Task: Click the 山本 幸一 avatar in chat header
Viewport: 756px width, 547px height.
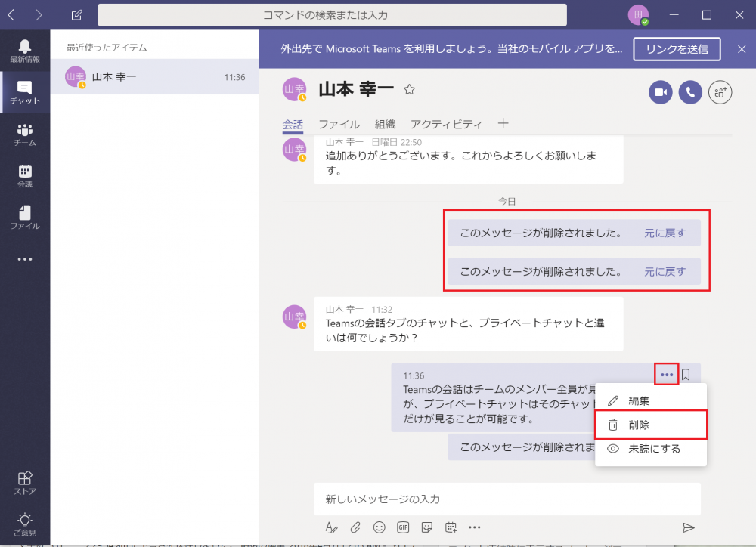Action: point(294,89)
